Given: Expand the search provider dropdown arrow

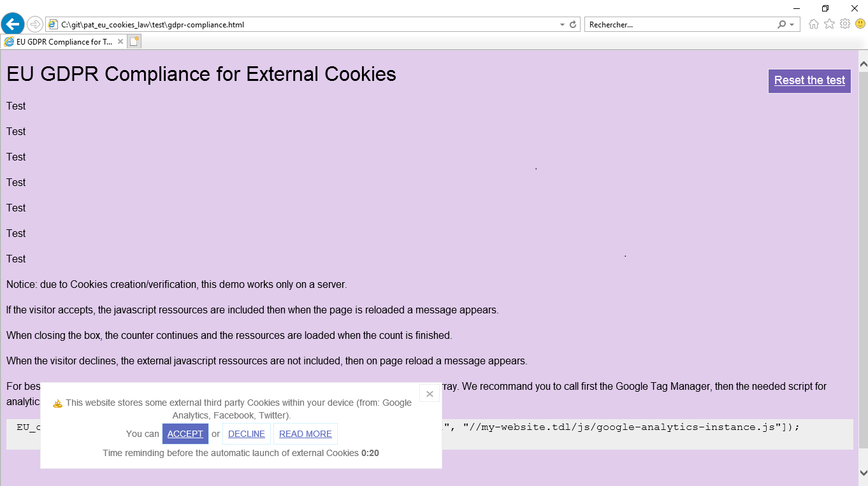Looking at the screenshot, I should (x=792, y=25).
